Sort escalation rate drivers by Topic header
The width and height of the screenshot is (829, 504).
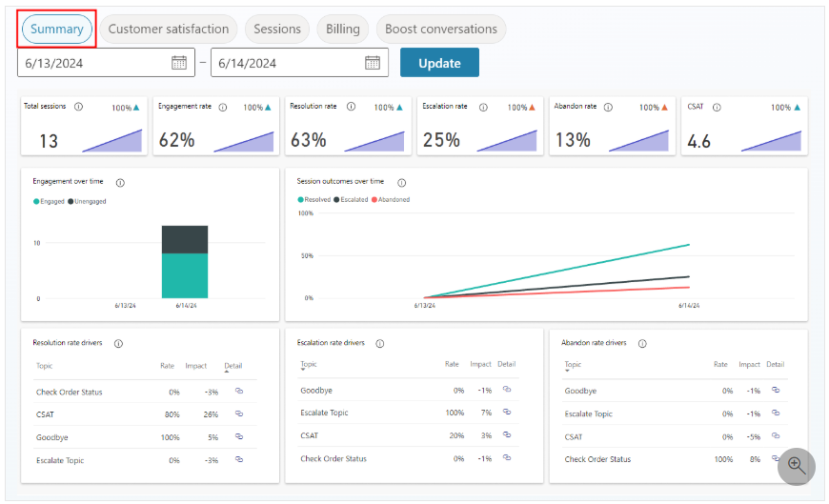(308, 364)
